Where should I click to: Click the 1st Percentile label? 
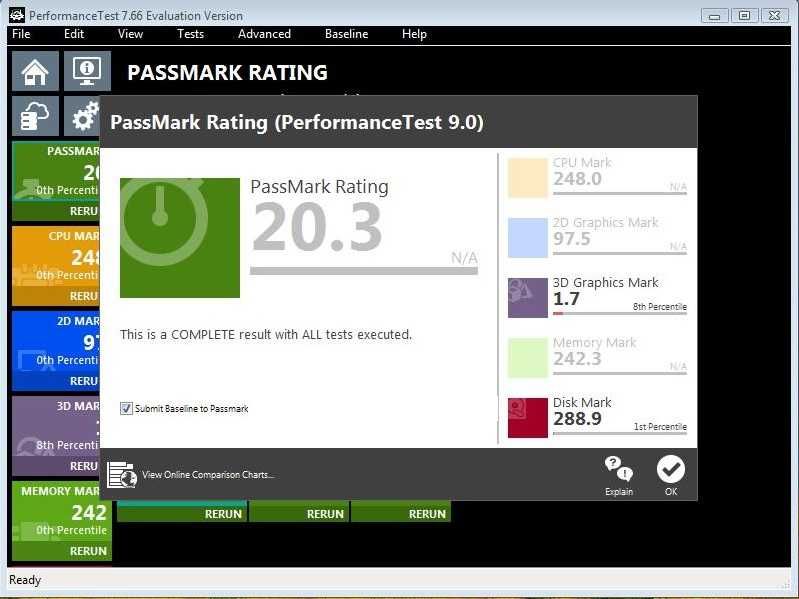660,427
